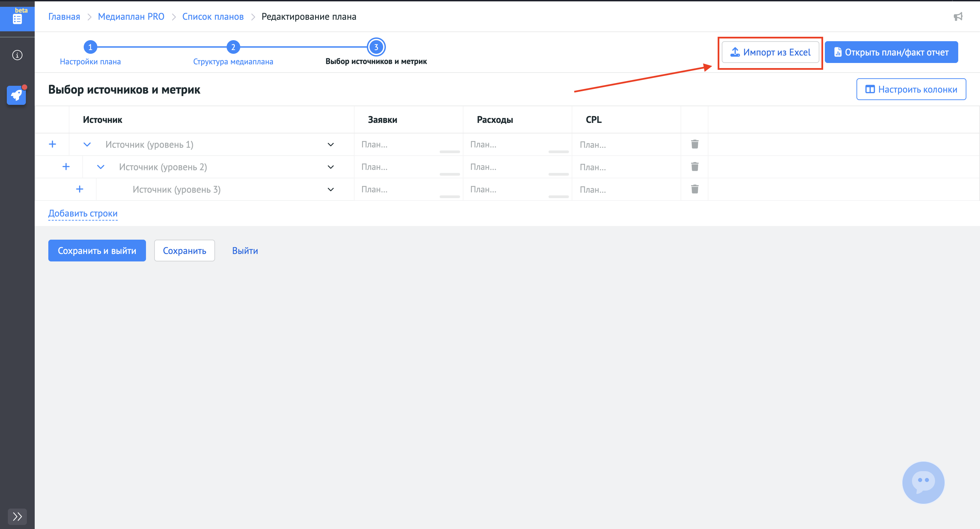Click the megaphone announcements icon
The image size is (980, 529).
(958, 17)
